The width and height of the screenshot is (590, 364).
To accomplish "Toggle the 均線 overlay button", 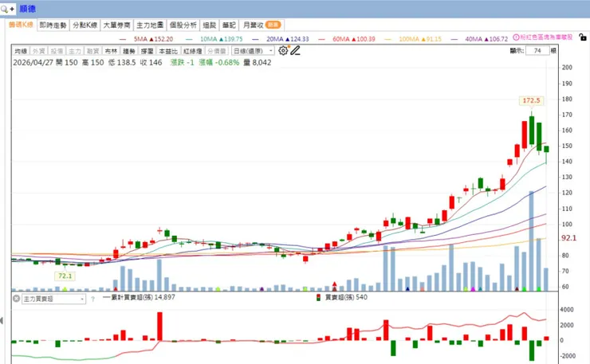I will pos(21,51).
